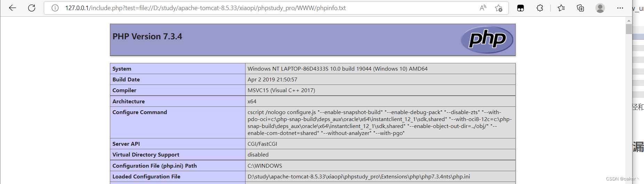Click the 'Architecture' row label
Viewport: 644px width, 184px height.
[x=128, y=102]
